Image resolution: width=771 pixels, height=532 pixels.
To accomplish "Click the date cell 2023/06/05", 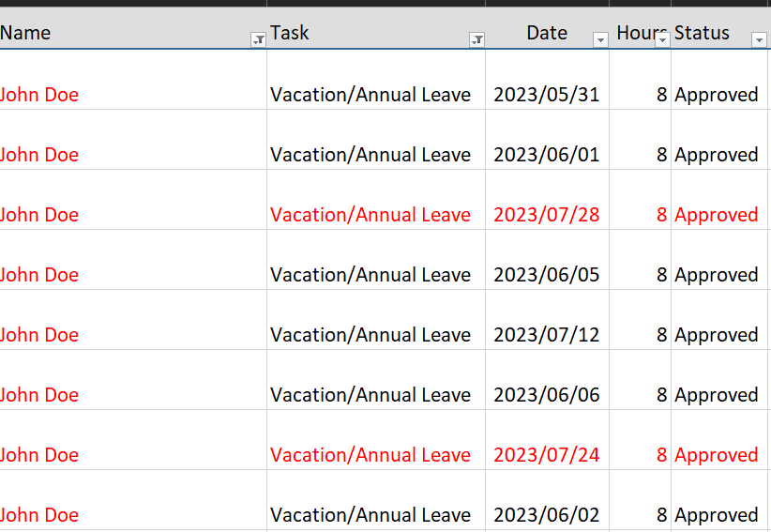I will coord(546,275).
